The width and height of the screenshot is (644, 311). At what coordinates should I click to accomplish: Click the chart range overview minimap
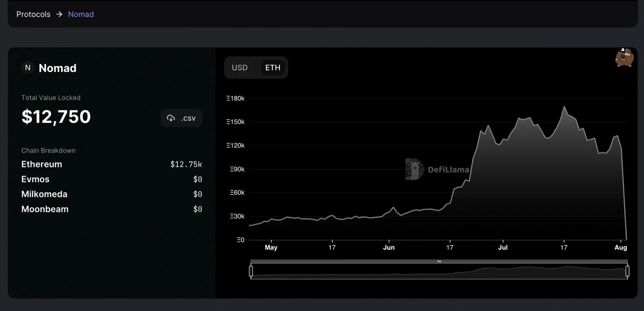point(439,271)
